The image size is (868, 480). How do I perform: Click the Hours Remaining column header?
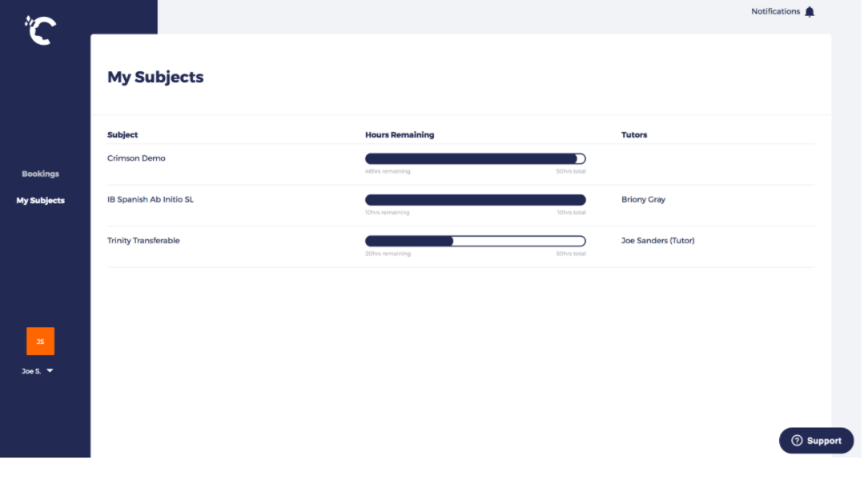(400, 135)
